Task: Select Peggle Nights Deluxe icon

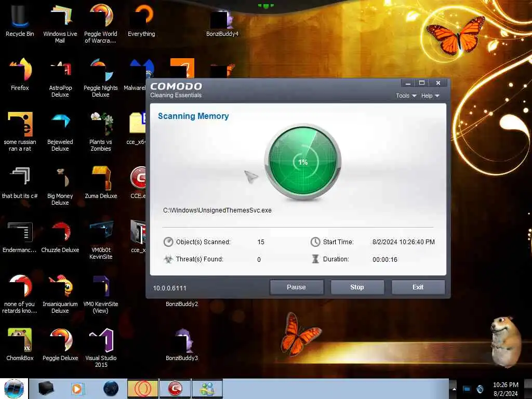Action: click(x=100, y=77)
